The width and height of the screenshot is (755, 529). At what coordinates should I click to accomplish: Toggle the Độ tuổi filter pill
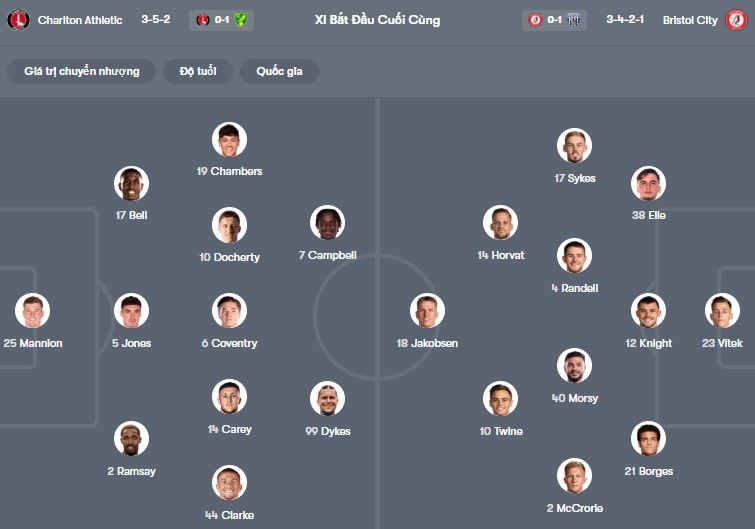[200, 71]
